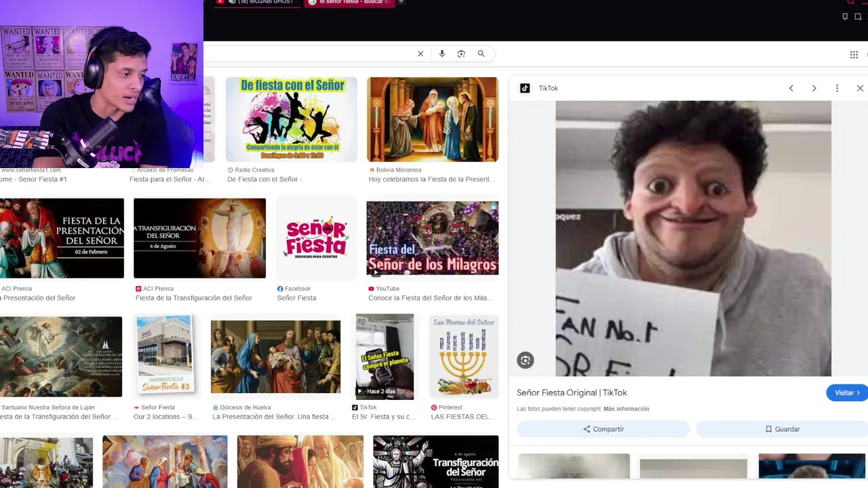Click the 'Radio Creativa' source label
The image size is (868, 488).
[255, 170]
